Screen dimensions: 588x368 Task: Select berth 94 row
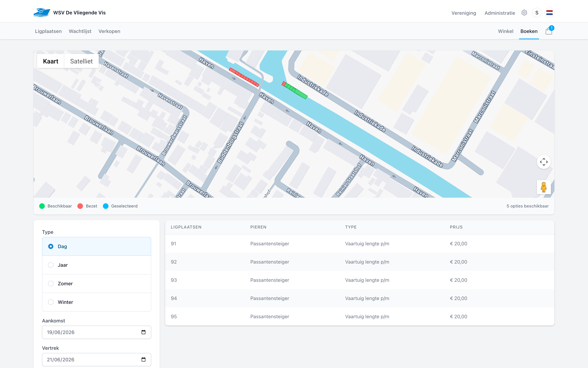pyautogui.click(x=360, y=298)
